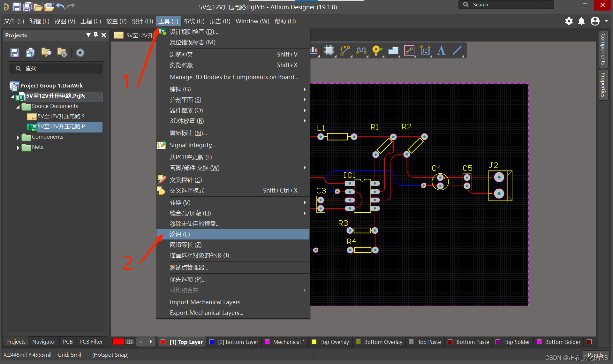This screenshot has height=364, width=613.
Task: Select the interactive length tuning icon
Action: pos(361,51)
